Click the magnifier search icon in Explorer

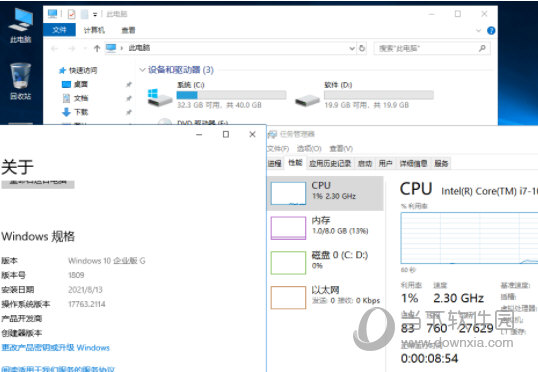(482, 48)
